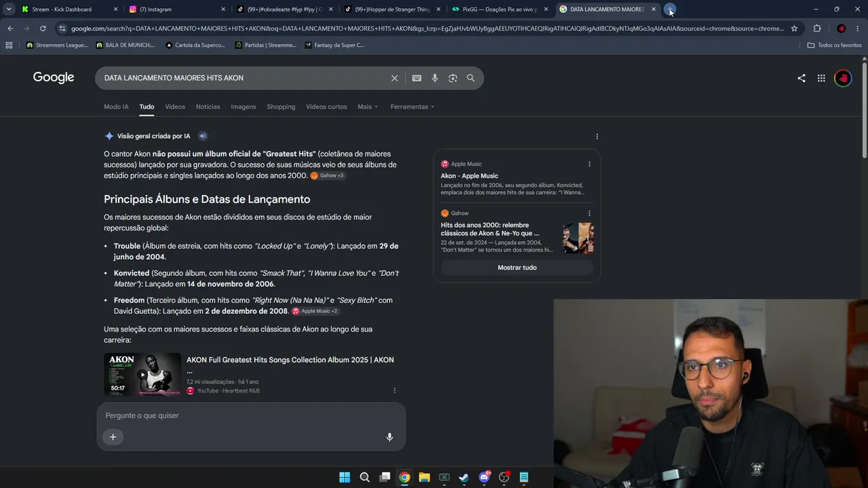
Task: Expand the Ferramentas dropdown
Action: pos(412,106)
